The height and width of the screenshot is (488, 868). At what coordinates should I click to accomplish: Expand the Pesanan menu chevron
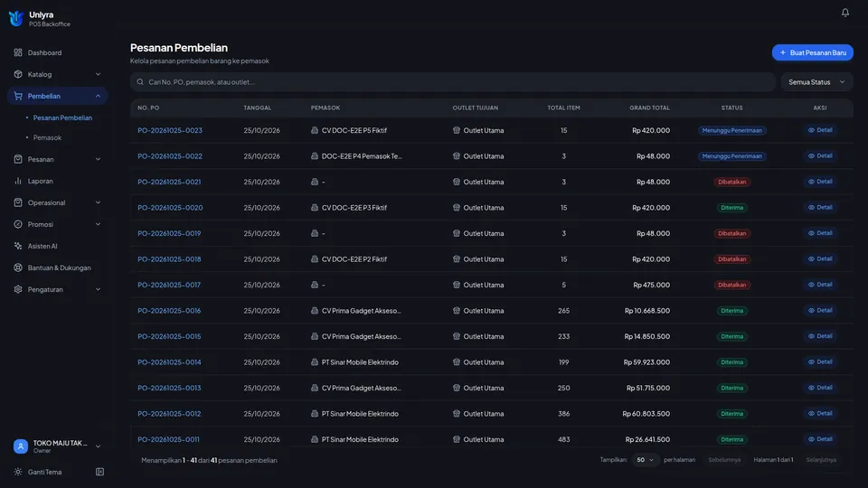point(98,159)
